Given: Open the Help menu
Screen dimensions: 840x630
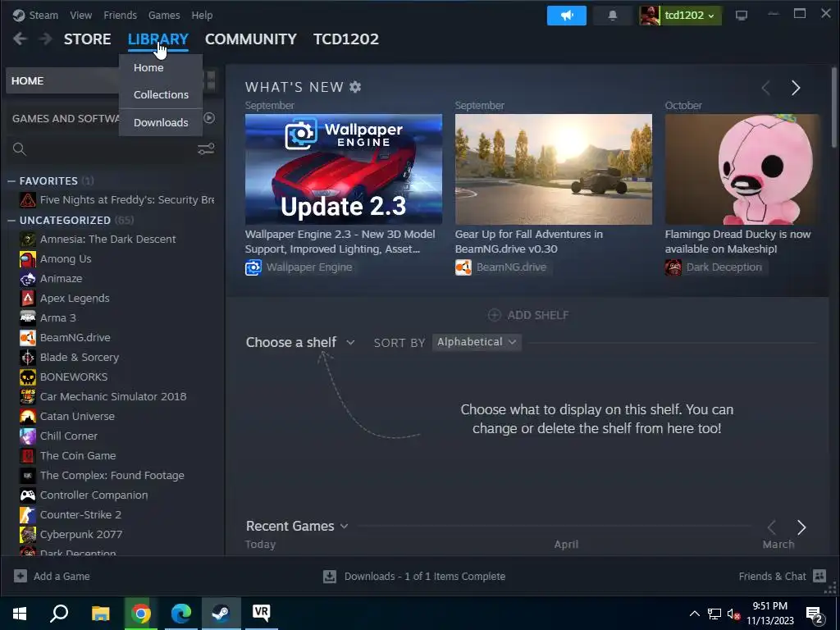Looking at the screenshot, I should coord(202,16).
